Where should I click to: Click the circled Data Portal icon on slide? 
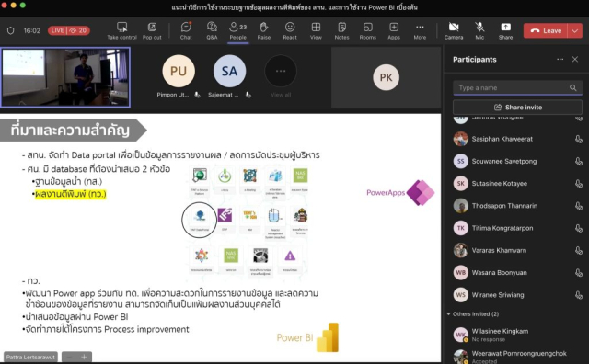pos(200,220)
